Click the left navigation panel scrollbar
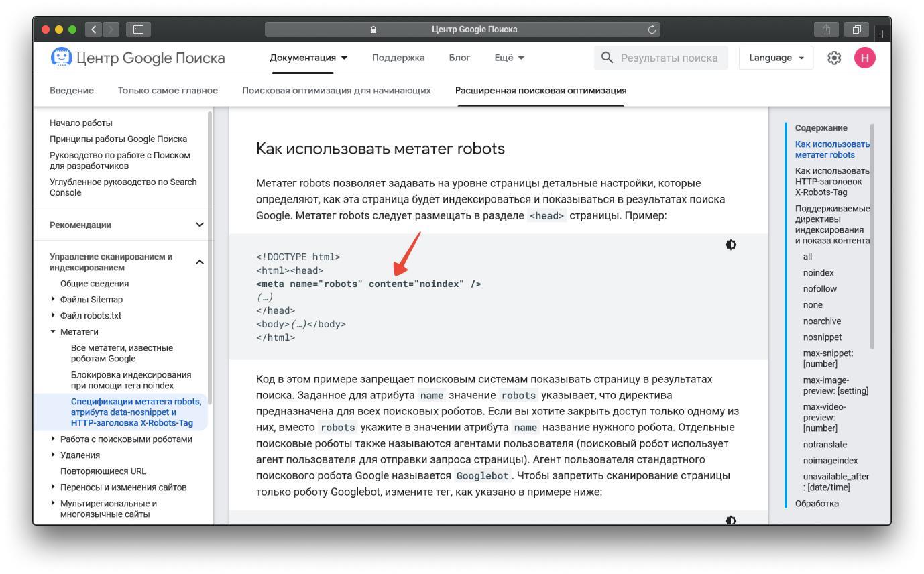The image size is (924, 574). 210,257
